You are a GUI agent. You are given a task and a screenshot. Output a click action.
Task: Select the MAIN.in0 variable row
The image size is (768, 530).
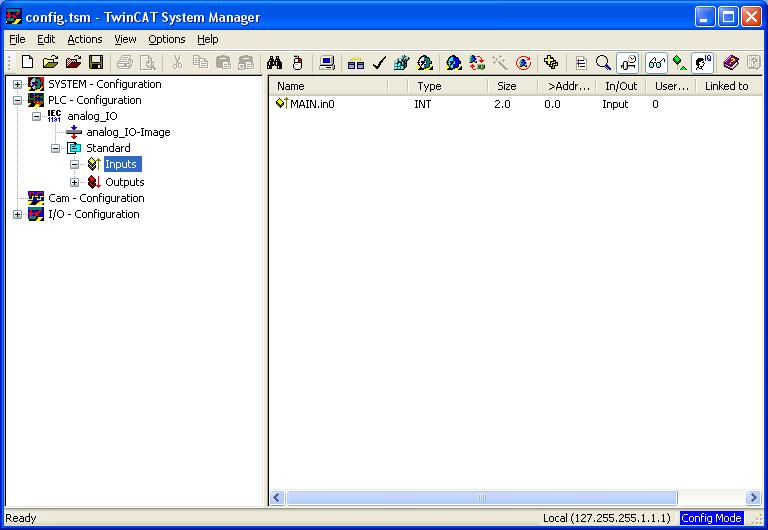click(x=516, y=104)
